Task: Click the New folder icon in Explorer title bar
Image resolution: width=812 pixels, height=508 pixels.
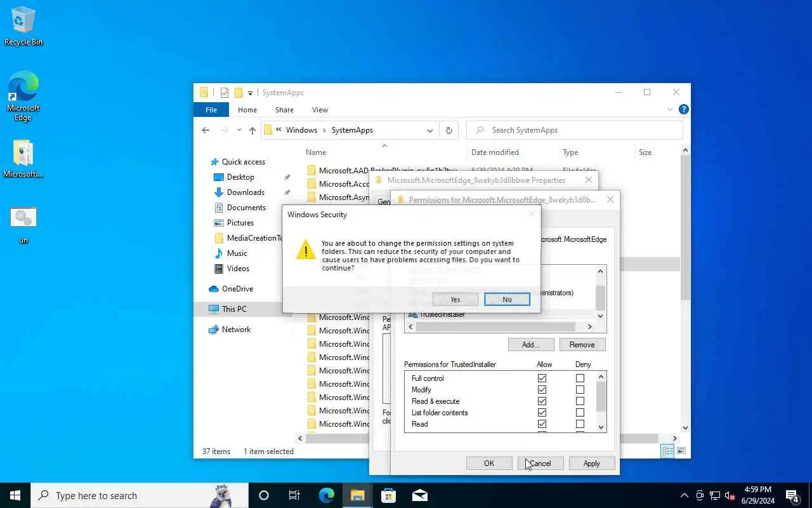Action: point(239,93)
